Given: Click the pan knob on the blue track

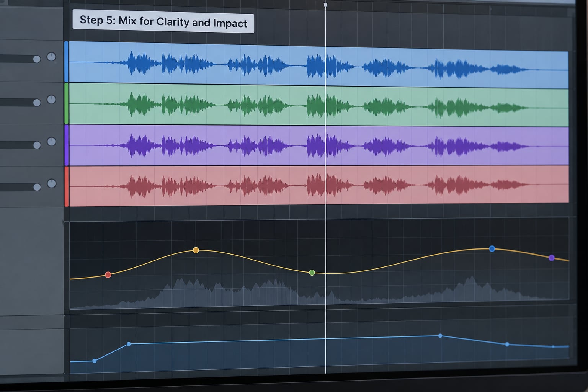Looking at the screenshot, I should 51,57.
